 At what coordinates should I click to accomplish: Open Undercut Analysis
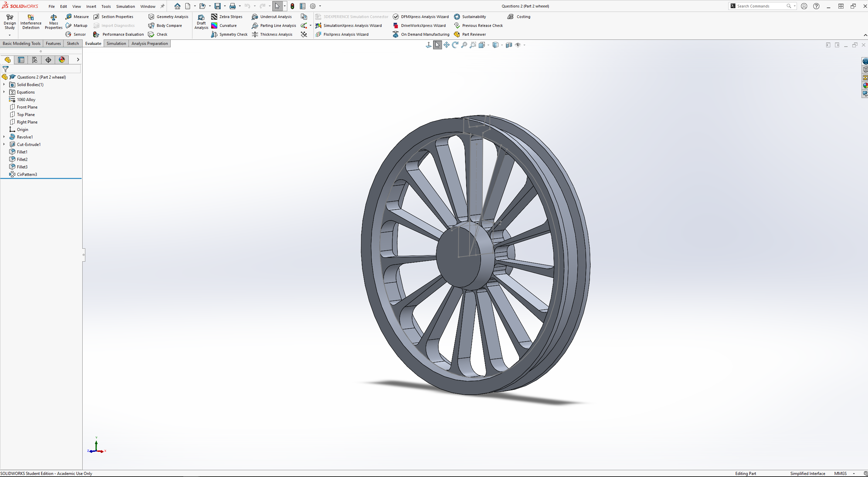(x=272, y=17)
